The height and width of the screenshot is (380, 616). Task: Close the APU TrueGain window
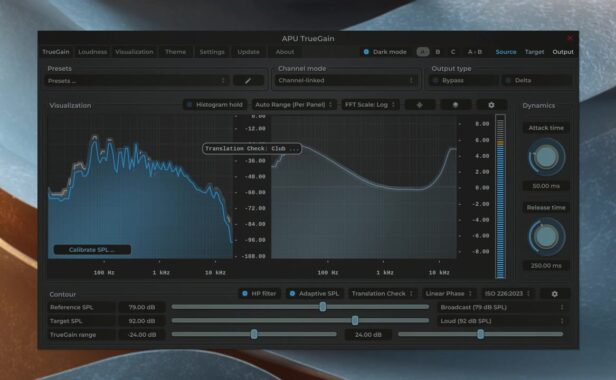click(570, 38)
